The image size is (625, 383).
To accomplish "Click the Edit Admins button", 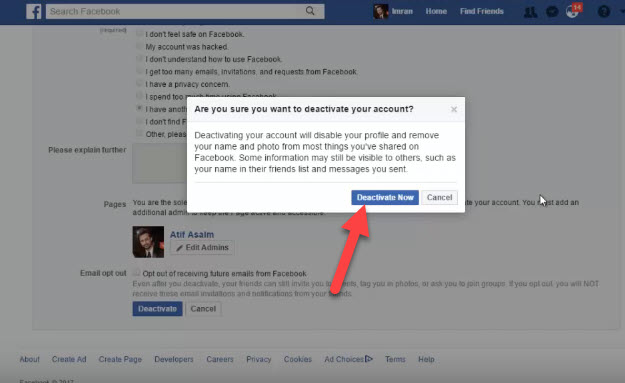I will [202, 247].
